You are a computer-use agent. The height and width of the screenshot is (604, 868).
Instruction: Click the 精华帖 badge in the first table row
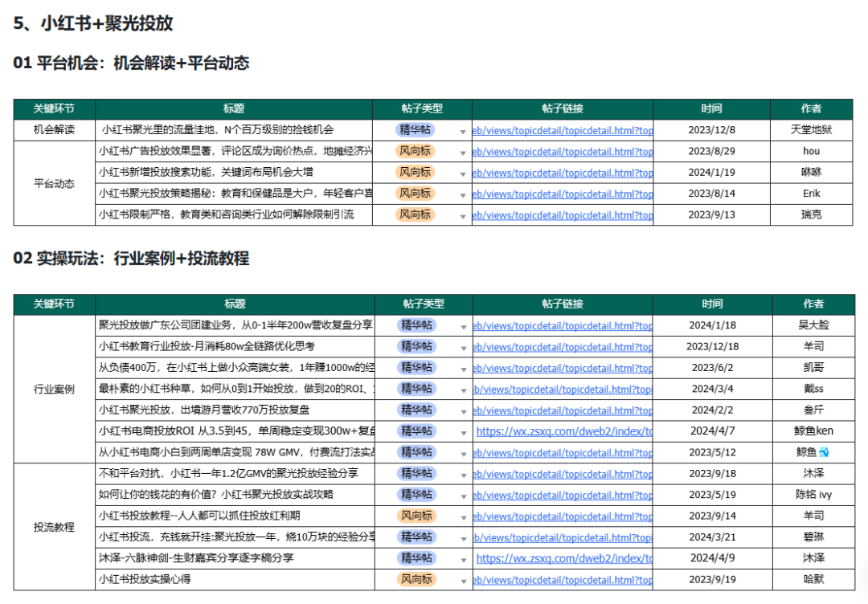[x=416, y=131]
